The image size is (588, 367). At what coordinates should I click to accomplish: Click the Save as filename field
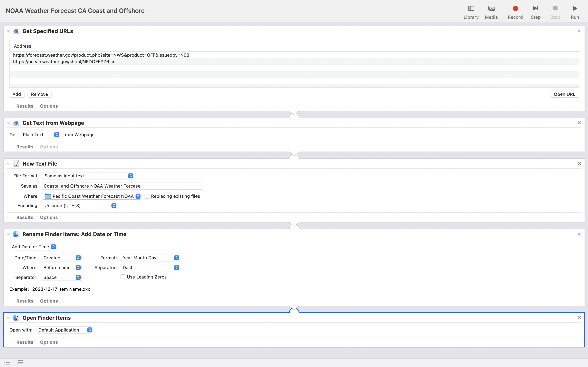(121, 186)
